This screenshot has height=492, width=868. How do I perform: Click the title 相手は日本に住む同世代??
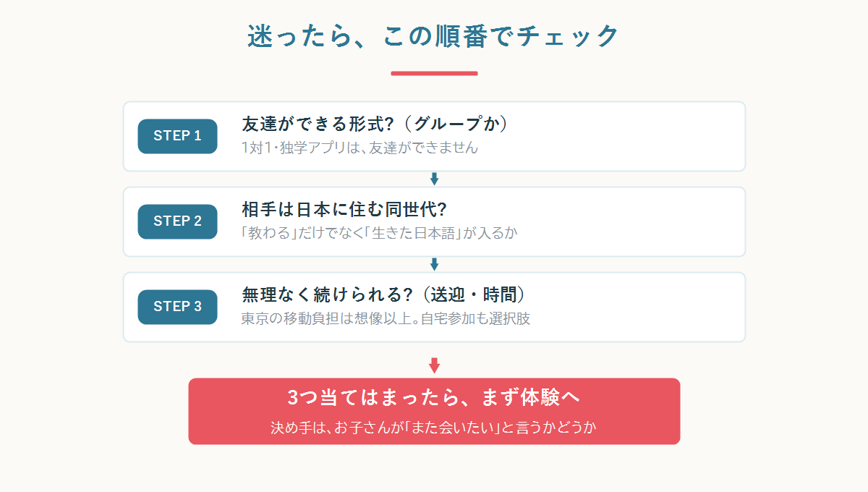point(344,209)
